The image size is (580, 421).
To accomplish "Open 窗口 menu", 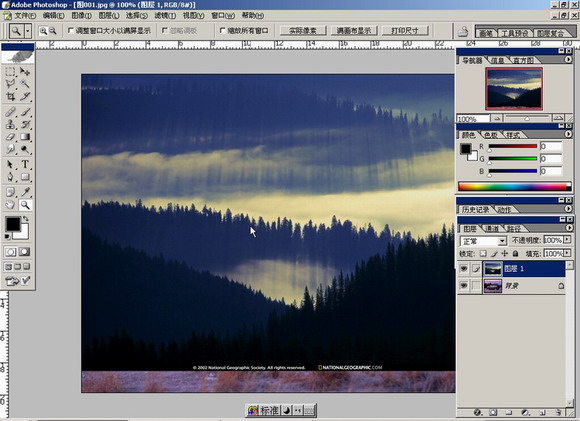I will 223,16.
